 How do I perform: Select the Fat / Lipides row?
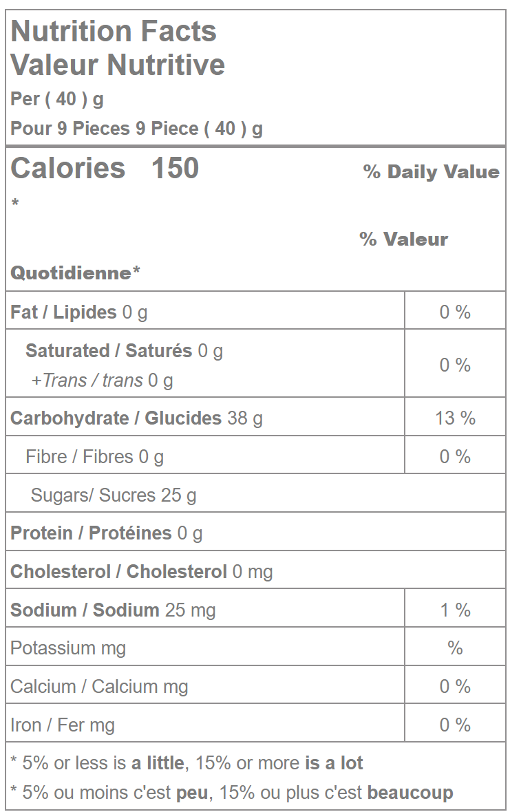tap(79, 312)
